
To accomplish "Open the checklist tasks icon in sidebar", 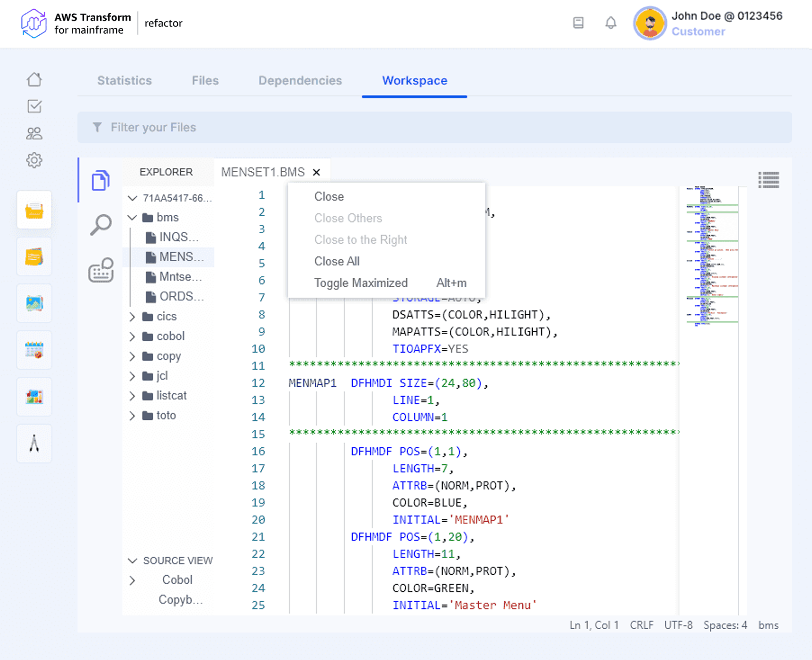I will pos(34,106).
